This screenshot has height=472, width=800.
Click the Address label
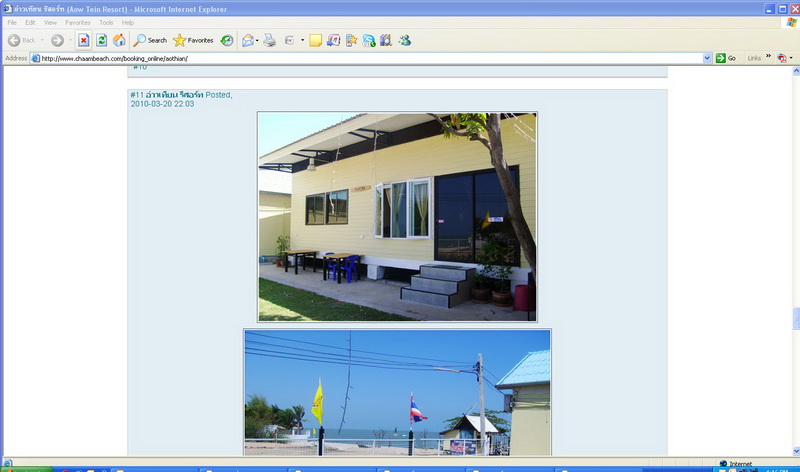click(x=16, y=58)
